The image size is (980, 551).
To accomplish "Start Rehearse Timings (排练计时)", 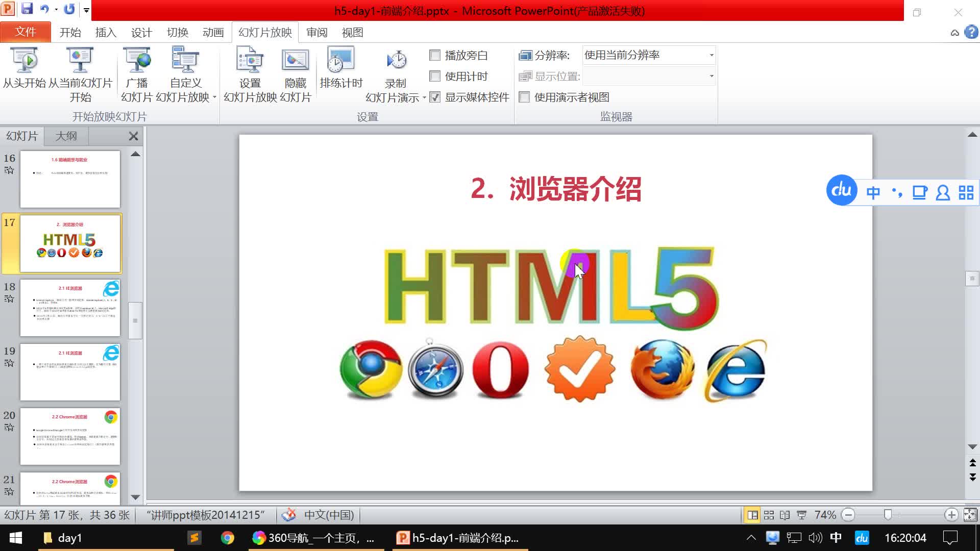I will (341, 69).
